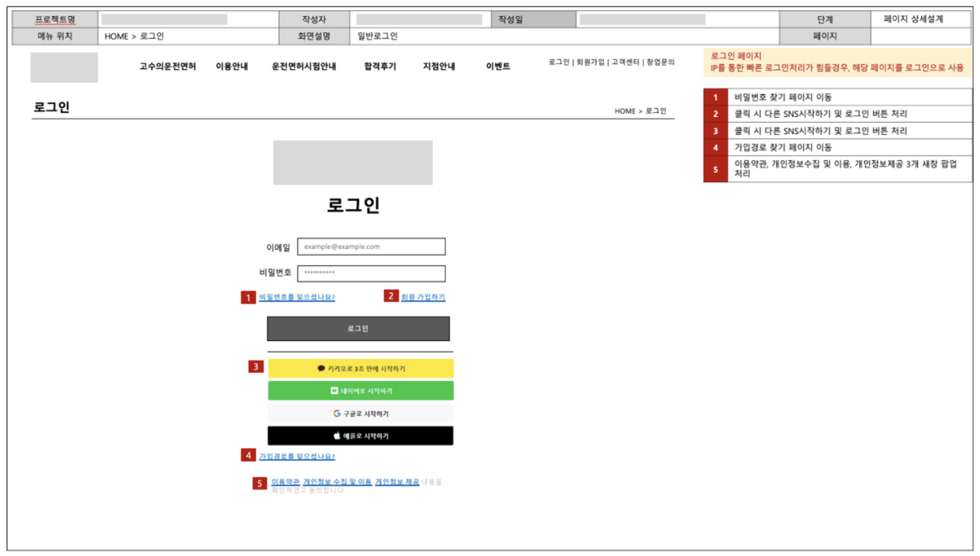Open the 이용약관 terms link
Image resolution: width=980 pixels, height=556 pixels.
[x=285, y=482]
